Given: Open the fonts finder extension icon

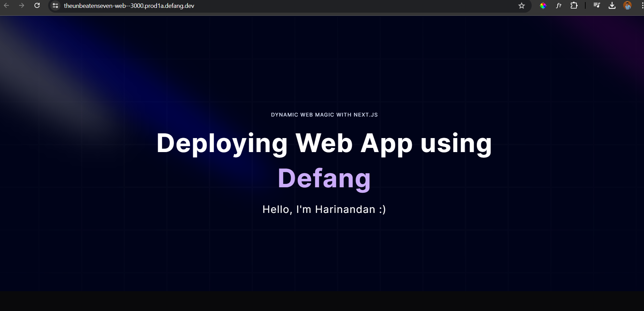Looking at the screenshot, I should point(559,6).
